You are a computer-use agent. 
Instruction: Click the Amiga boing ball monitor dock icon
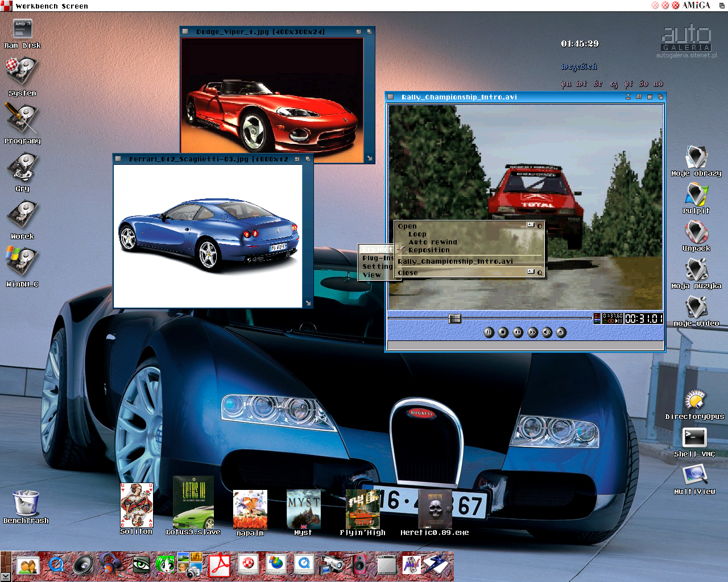tap(249, 566)
